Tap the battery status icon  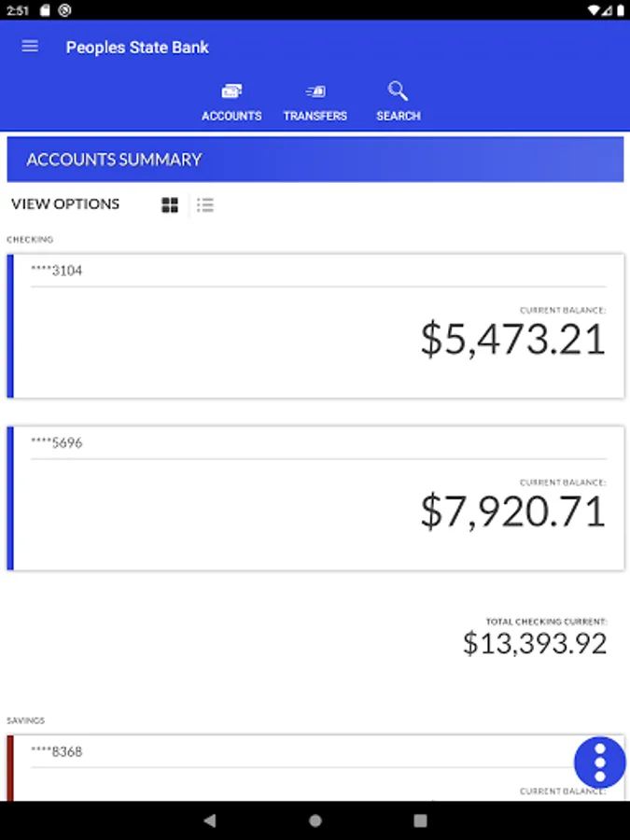pos(621,10)
